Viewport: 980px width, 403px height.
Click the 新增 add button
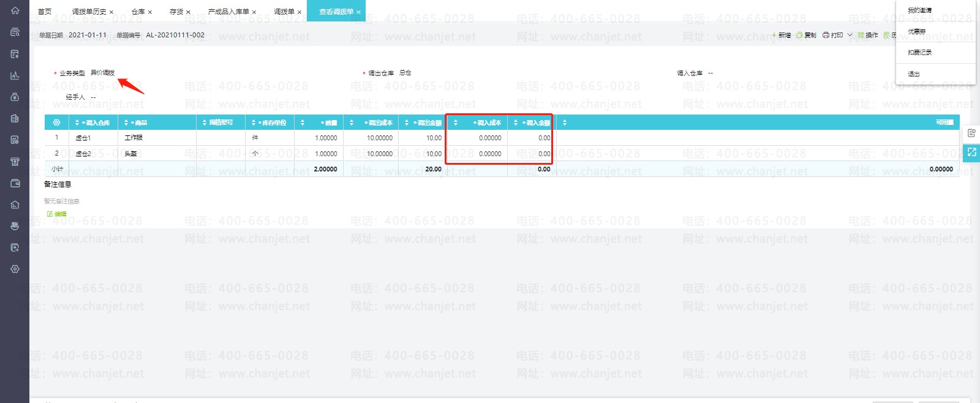coord(781,36)
